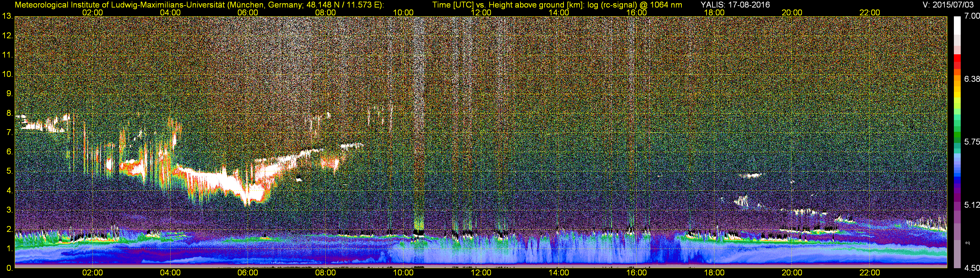The image size is (980, 278).
Task: Click the 8 km height axis label
Action: [x=9, y=113]
